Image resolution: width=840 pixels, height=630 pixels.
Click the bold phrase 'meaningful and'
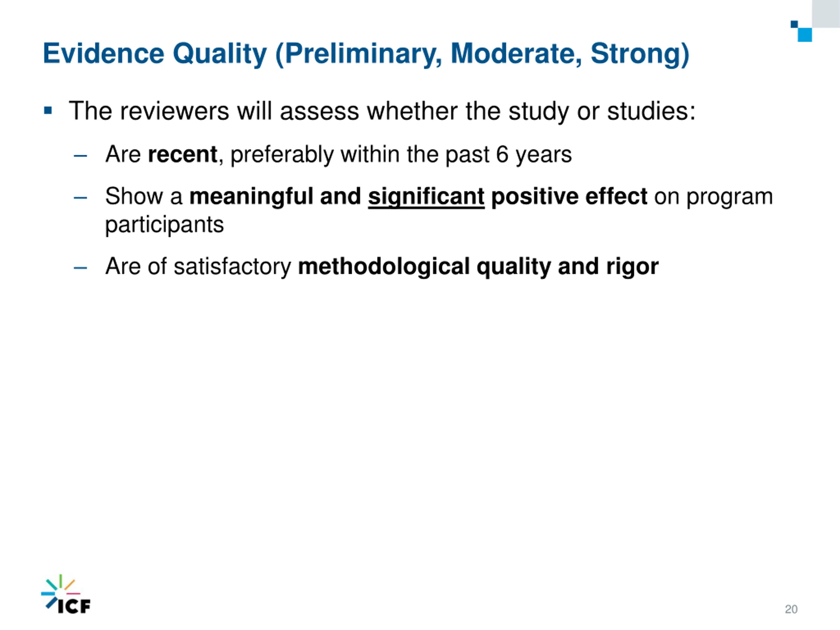click(275, 197)
